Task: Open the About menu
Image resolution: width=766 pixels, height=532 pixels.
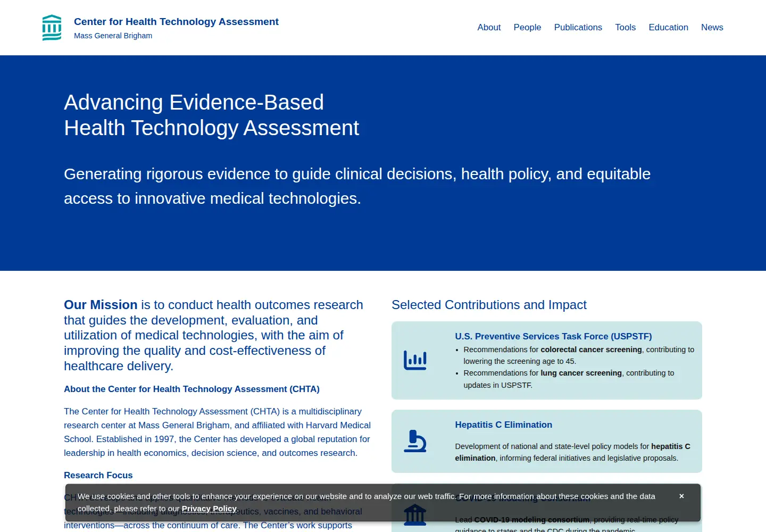Action: pos(489,27)
